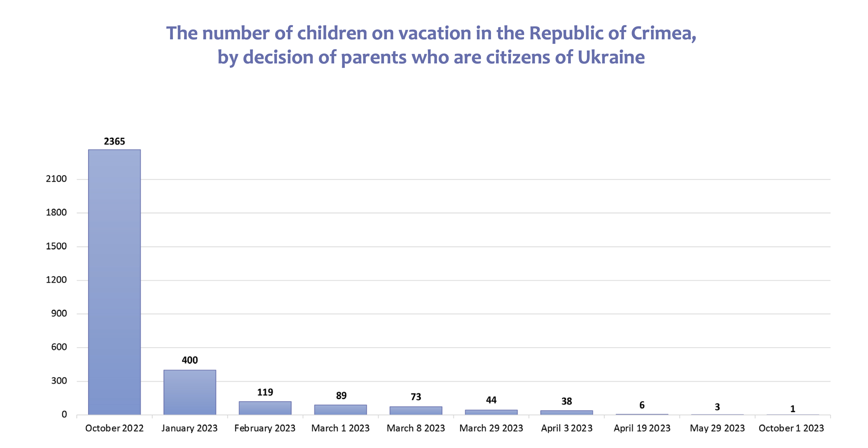Image resolution: width=868 pixels, height=448 pixels.
Task: Select the April 19 2023 axis label
Action: 642,428
